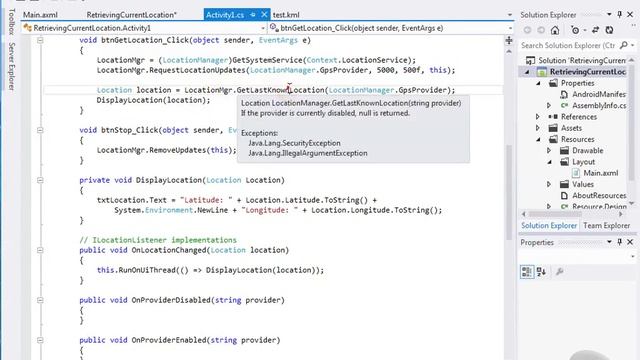Click the editor split-window handle icon
Image resolution: width=640 pixels, height=360 pixels.
pos(509,40)
